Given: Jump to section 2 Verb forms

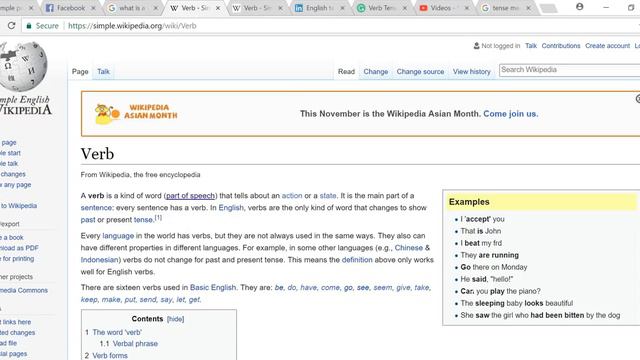Looking at the screenshot, I should pos(110,356).
